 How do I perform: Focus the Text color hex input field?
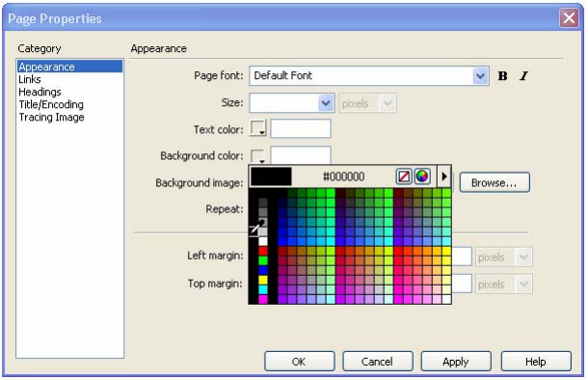[301, 128]
